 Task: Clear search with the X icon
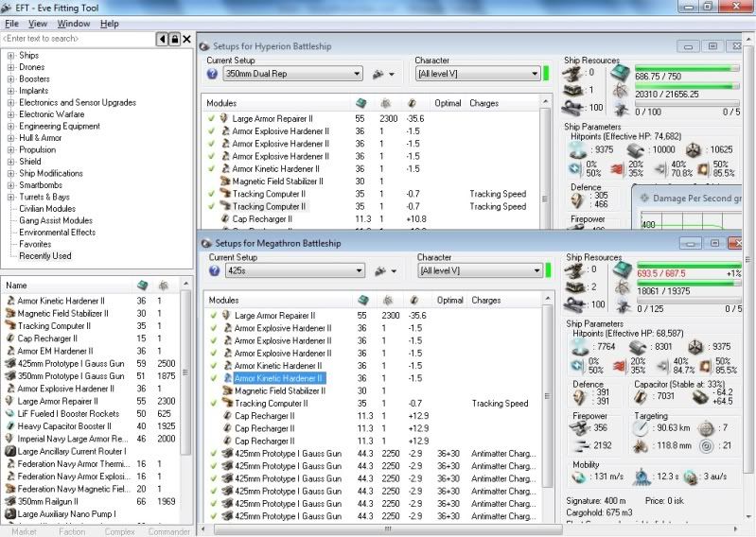click(186, 39)
